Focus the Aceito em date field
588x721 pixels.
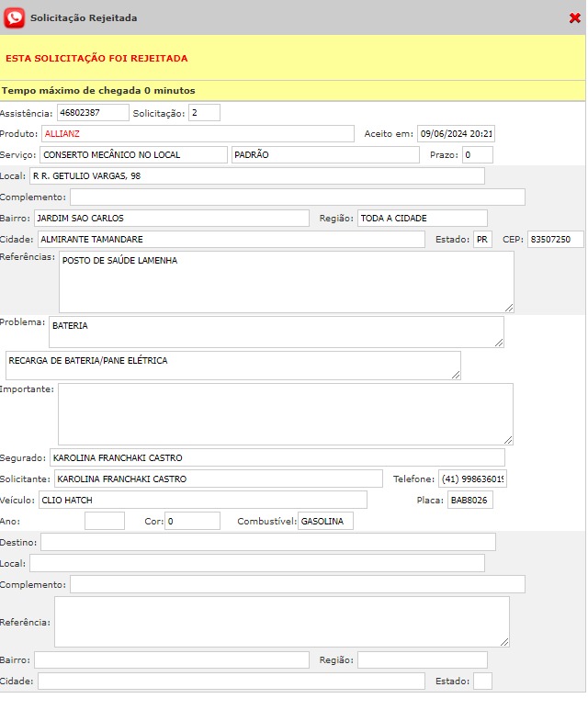[x=456, y=134]
